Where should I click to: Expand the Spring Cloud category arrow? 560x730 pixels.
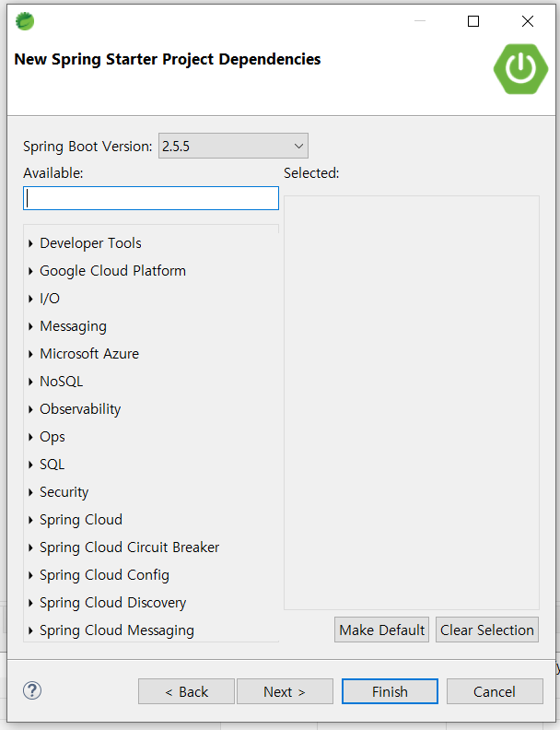point(30,520)
